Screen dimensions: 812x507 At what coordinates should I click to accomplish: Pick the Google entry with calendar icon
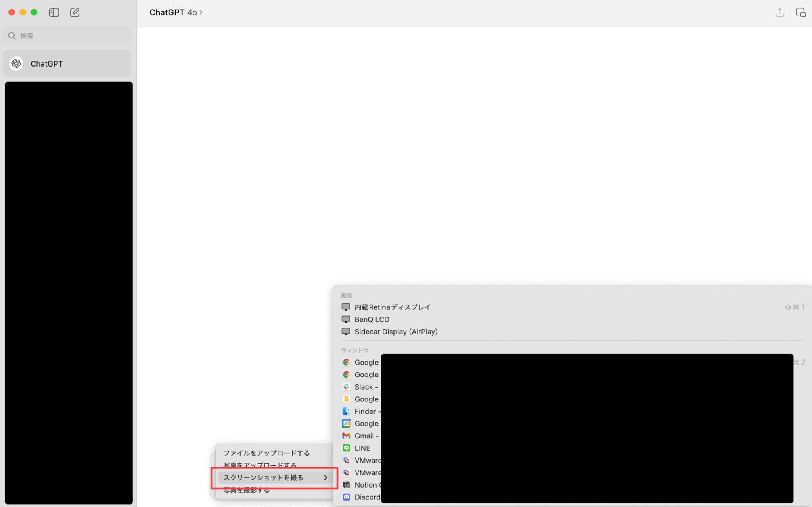coord(360,424)
